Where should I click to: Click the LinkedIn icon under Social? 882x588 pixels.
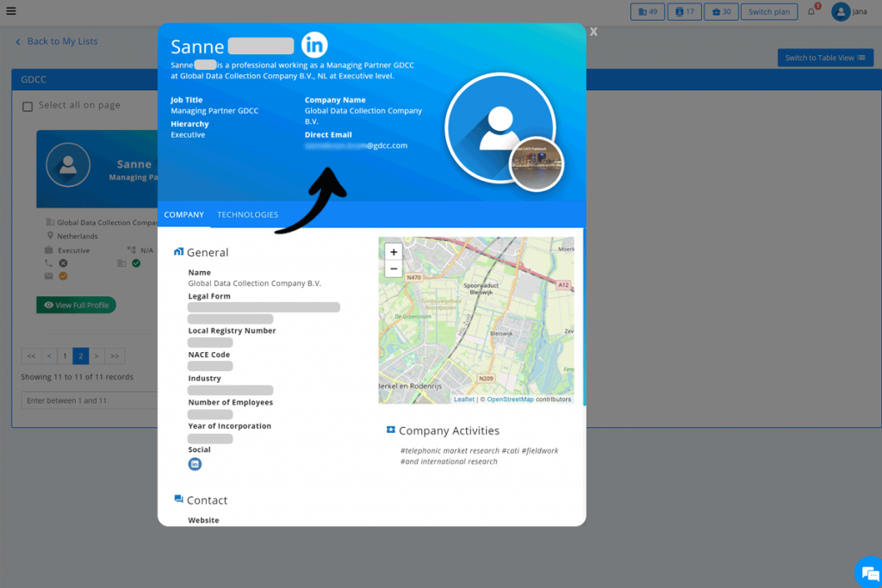(195, 464)
